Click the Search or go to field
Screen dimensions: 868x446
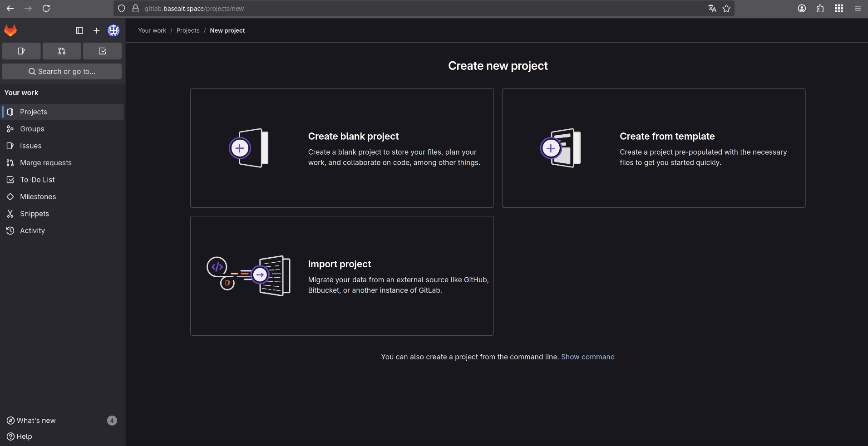tap(62, 71)
